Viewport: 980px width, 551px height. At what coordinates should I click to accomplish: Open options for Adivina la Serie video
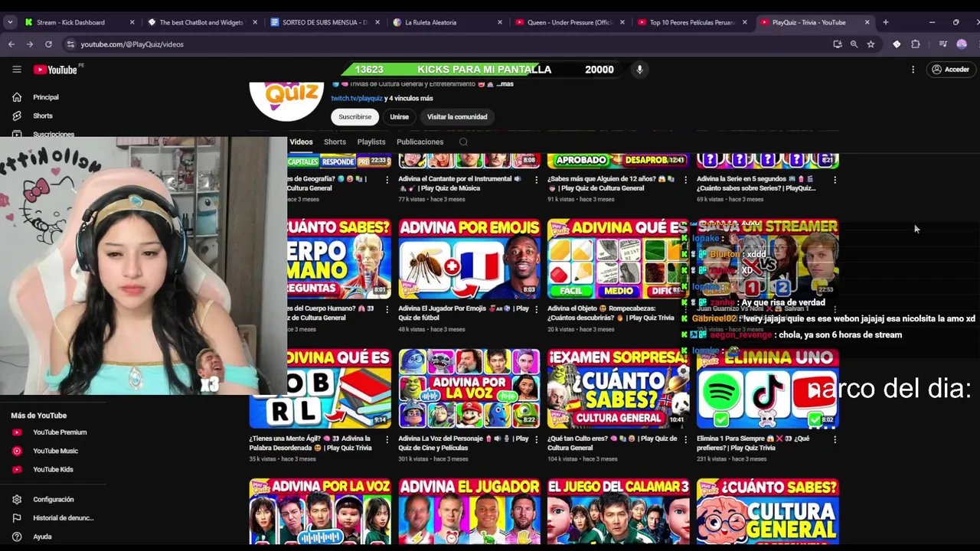click(x=835, y=180)
